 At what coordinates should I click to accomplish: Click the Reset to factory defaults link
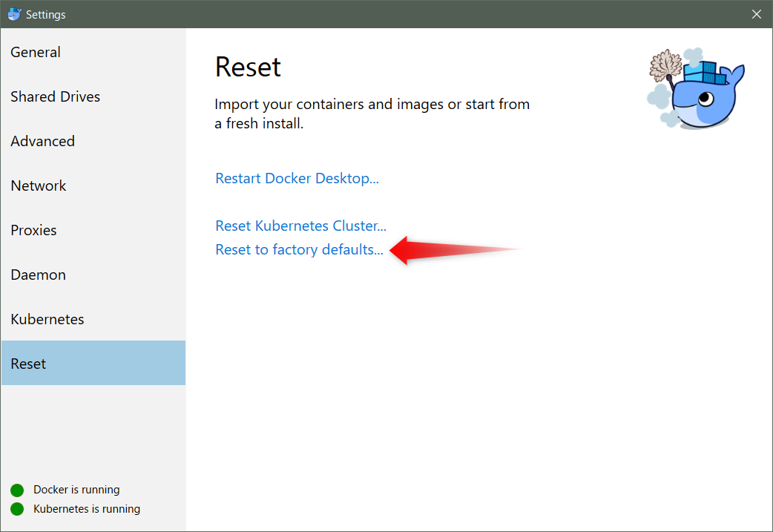click(299, 250)
